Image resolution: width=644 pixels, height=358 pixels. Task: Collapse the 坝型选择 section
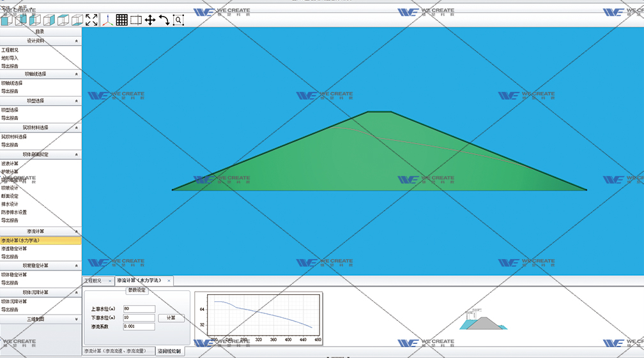click(x=77, y=101)
